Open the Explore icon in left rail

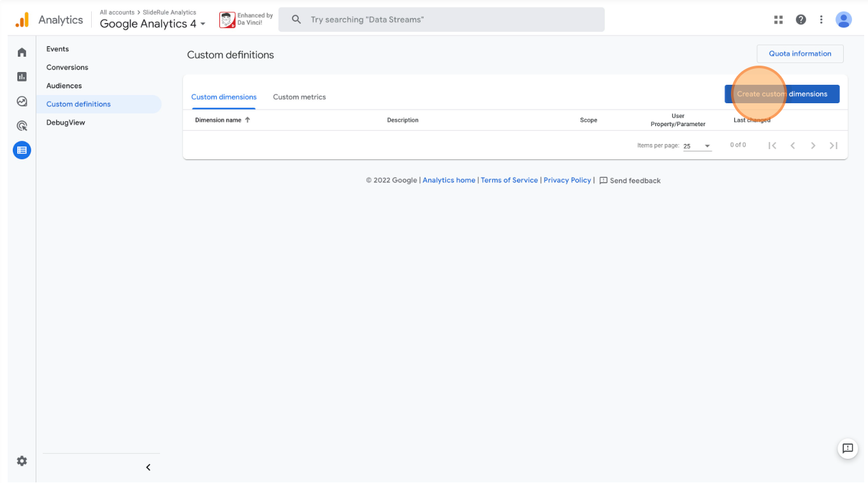tap(22, 101)
